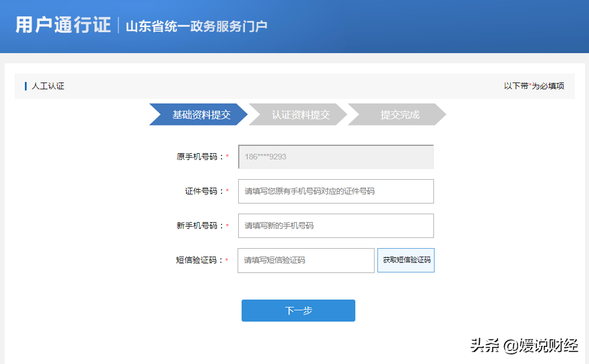
Task: Select the 基础资料提交 step
Action: (199, 114)
